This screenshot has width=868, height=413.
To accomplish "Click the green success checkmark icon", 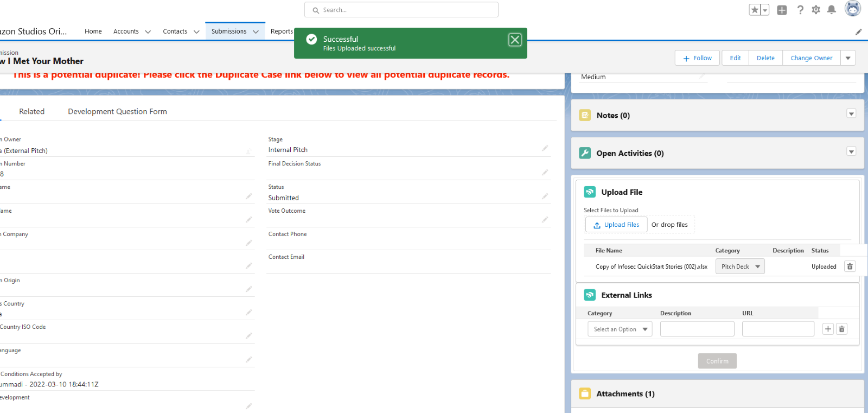I will click(x=311, y=39).
